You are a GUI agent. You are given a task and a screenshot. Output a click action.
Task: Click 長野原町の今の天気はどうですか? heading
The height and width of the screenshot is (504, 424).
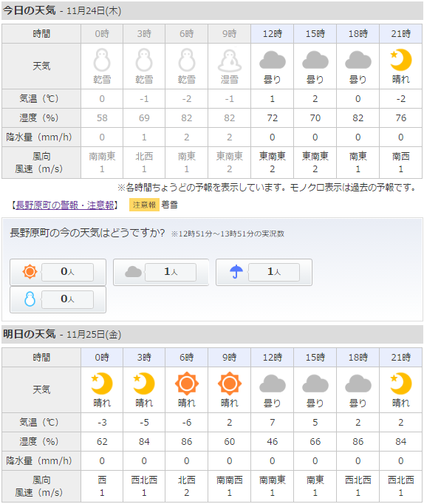click(x=87, y=233)
